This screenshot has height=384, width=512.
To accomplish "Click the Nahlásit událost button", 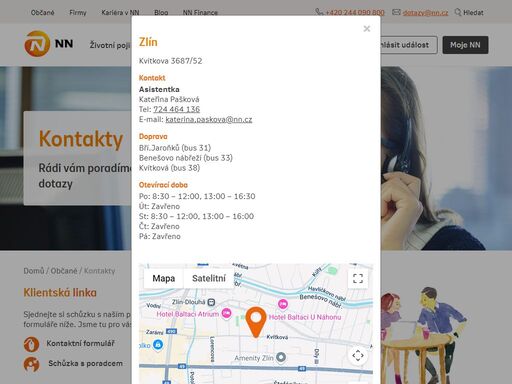I will pyautogui.click(x=409, y=45).
